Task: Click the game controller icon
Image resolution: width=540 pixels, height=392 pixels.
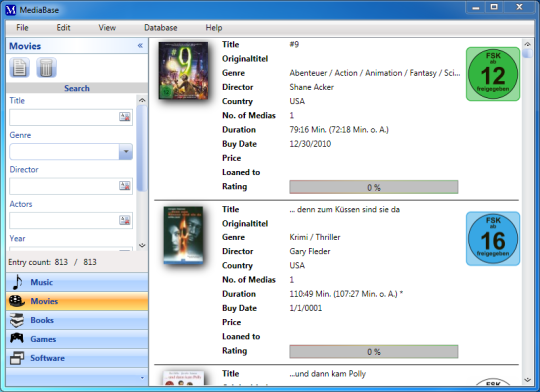Action: [x=17, y=338]
